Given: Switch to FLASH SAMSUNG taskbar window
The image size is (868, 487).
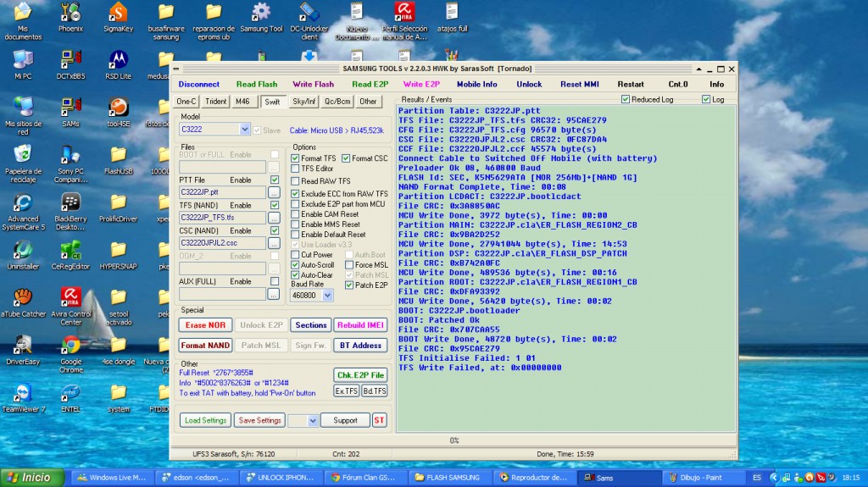Looking at the screenshot, I should pyautogui.click(x=449, y=478).
